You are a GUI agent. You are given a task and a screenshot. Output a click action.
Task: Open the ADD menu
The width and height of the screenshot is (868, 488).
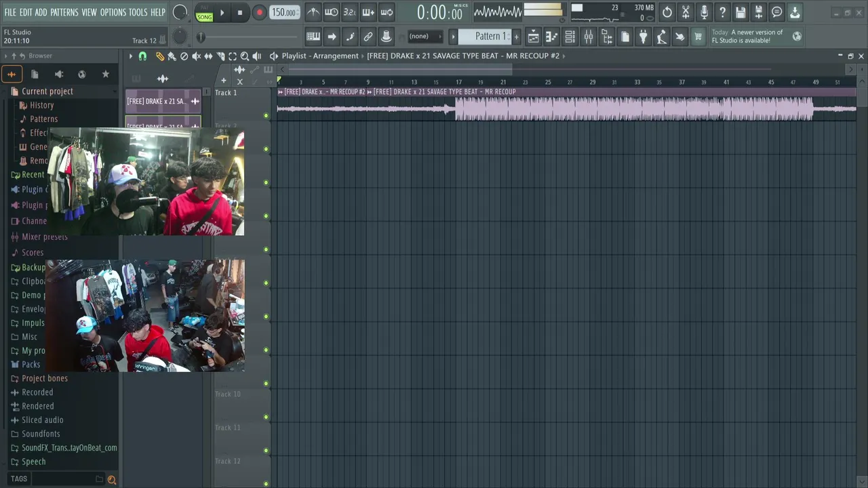(41, 12)
